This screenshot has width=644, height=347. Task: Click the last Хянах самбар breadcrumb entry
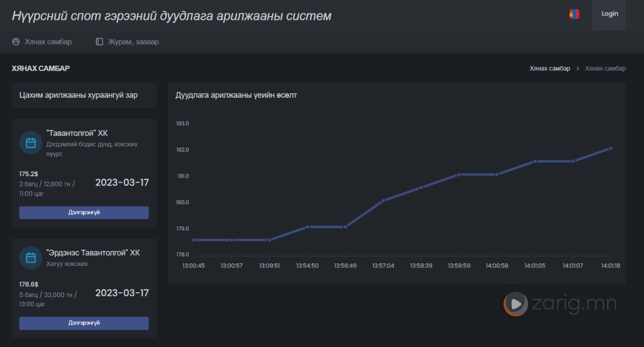[x=605, y=69]
